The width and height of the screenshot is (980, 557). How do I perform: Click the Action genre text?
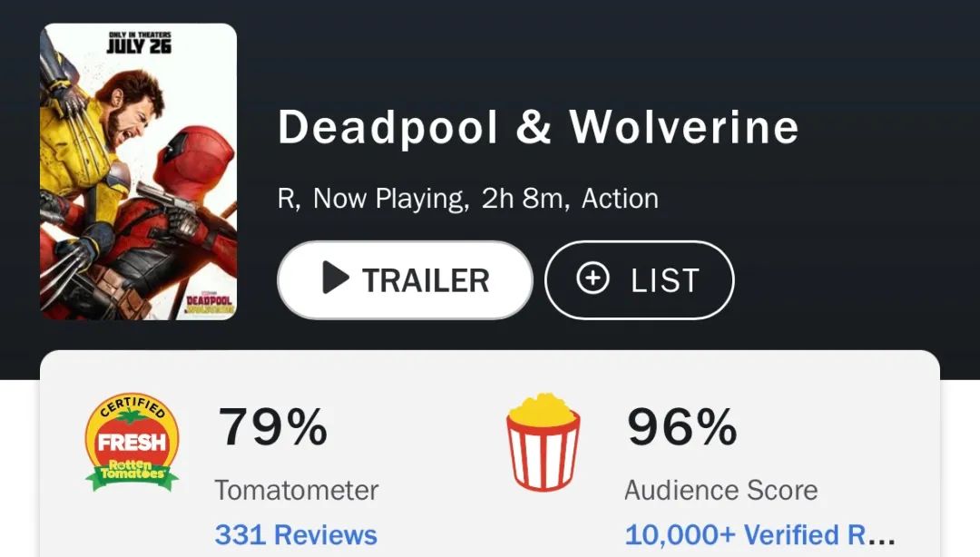click(620, 199)
